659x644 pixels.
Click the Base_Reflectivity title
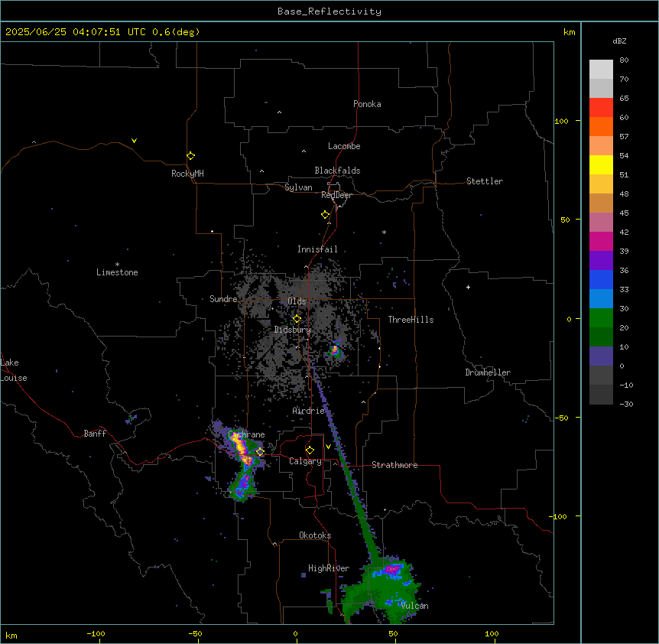pos(329,11)
